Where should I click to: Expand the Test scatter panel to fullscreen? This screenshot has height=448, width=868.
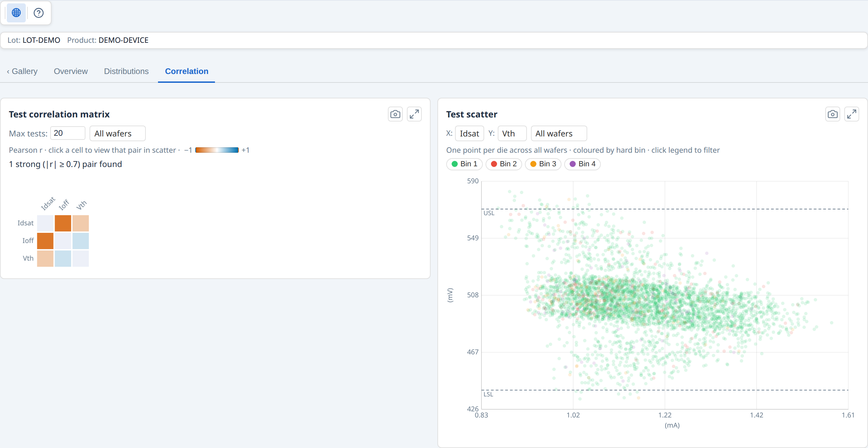point(851,114)
